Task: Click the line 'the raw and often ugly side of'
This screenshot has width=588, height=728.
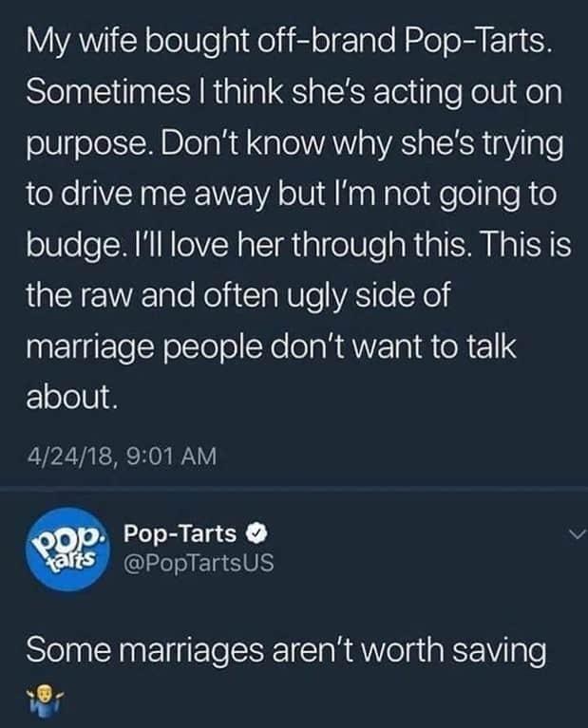Action: [238, 295]
